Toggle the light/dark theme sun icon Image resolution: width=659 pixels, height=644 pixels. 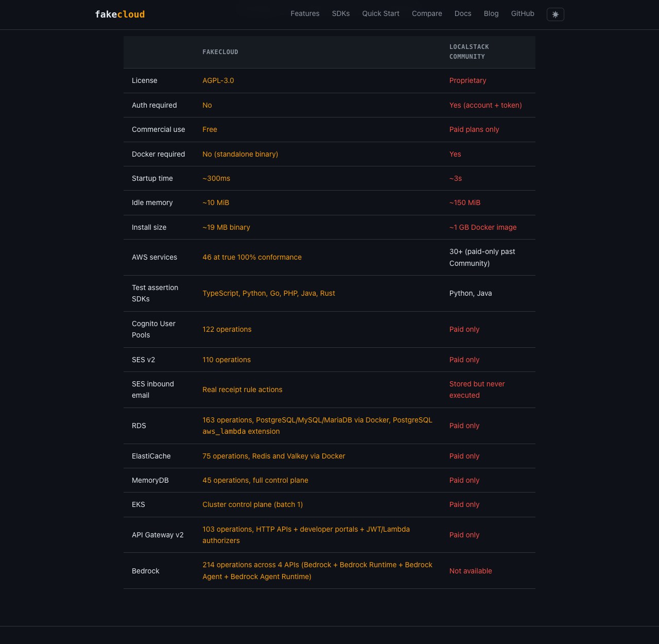tap(555, 14)
